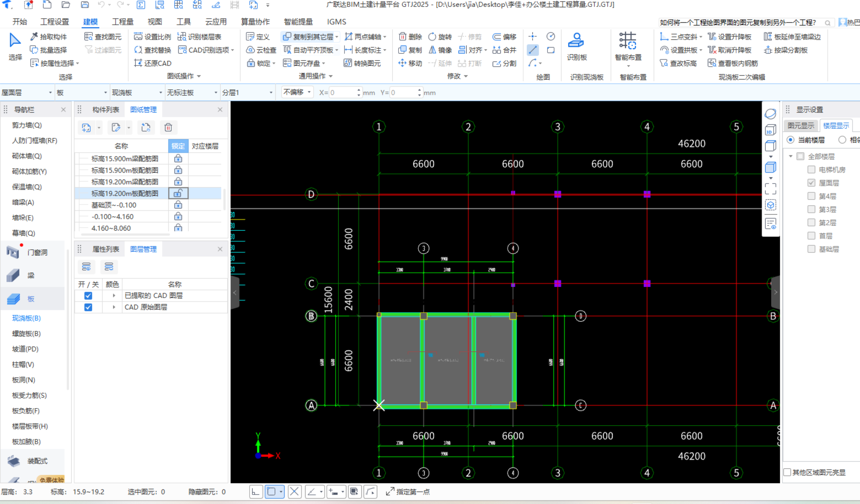Click the trash delete icon in 图纸管理

point(168,128)
